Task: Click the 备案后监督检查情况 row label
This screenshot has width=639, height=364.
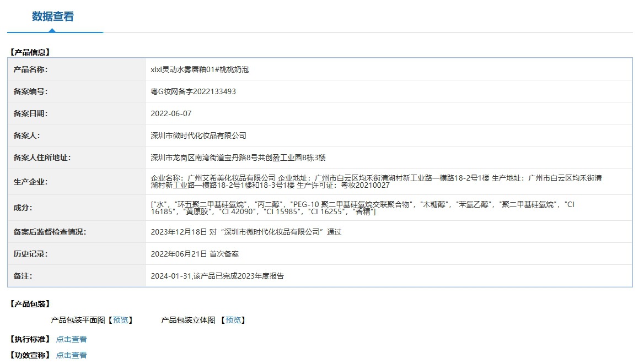Action: point(50,232)
